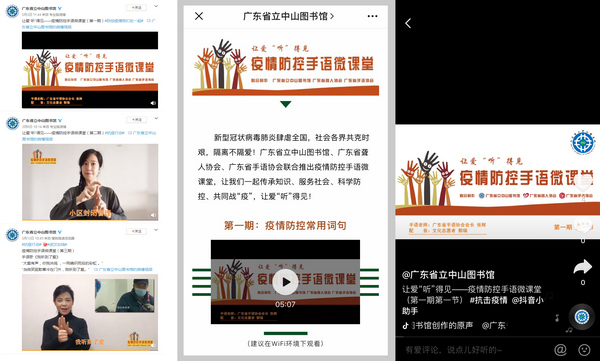The width and height of the screenshot is (600, 361).
Task: Expand the chevron menu on first Weibo post
Action: coord(156,7)
